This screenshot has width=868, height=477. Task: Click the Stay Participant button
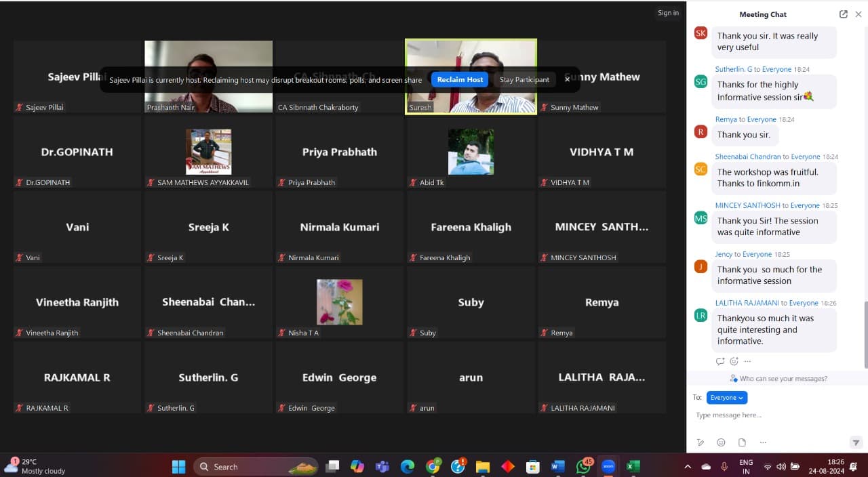pyautogui.click(x=524, y=80)
